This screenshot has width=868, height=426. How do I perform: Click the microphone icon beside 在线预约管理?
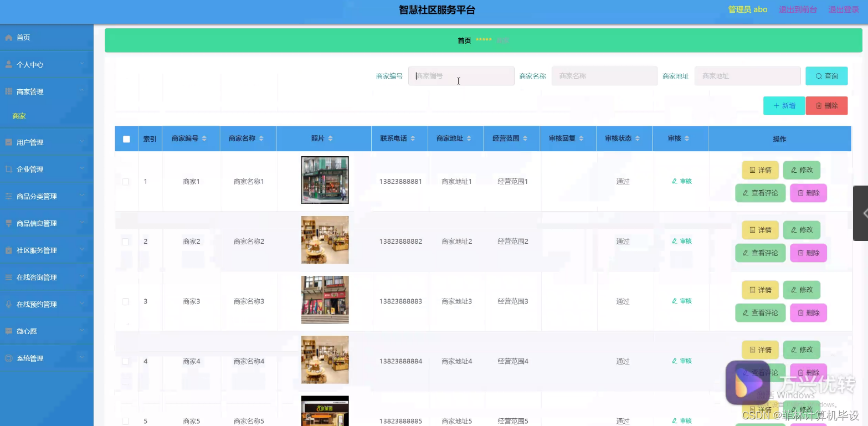(8, 305)
